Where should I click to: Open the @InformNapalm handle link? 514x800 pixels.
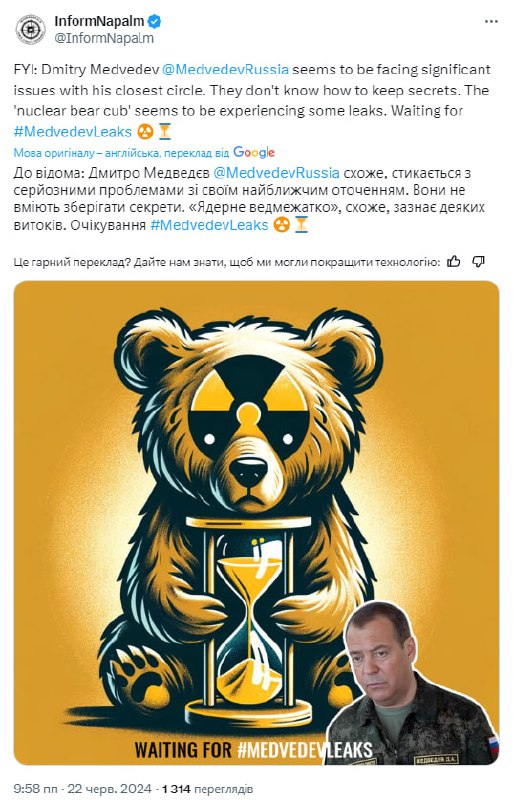click(x=104, y=38)
